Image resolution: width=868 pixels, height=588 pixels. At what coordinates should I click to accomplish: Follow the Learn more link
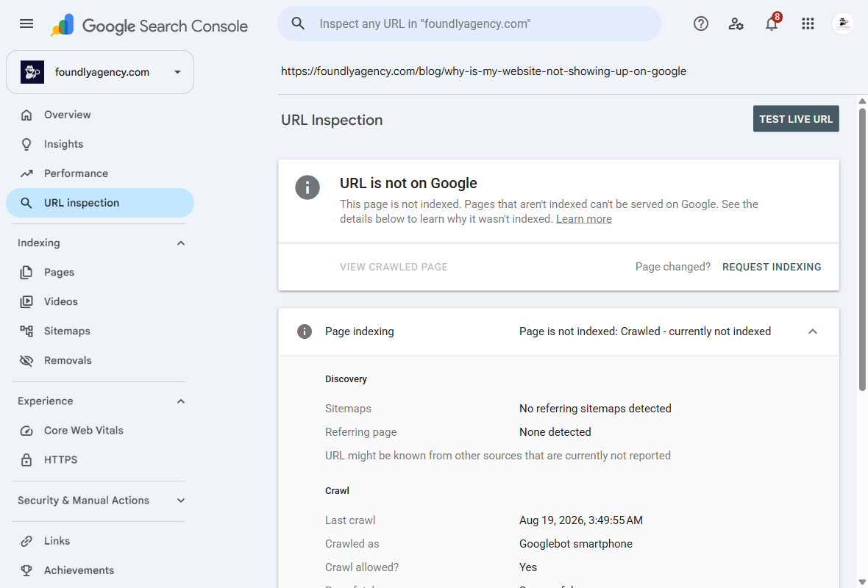[583, 219]
